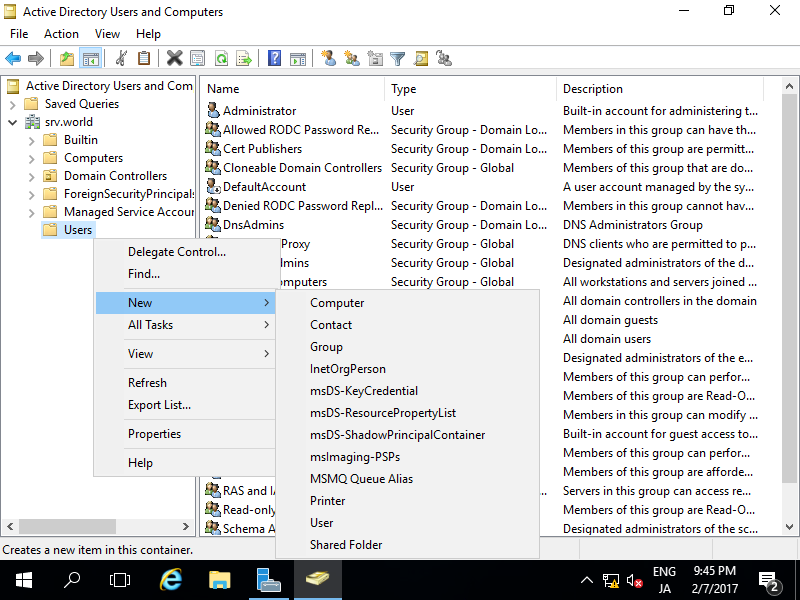The height and width of the screenshot is (600, 800).
Task: Open Export List using its toolbar icon
Action: [243, 58]
